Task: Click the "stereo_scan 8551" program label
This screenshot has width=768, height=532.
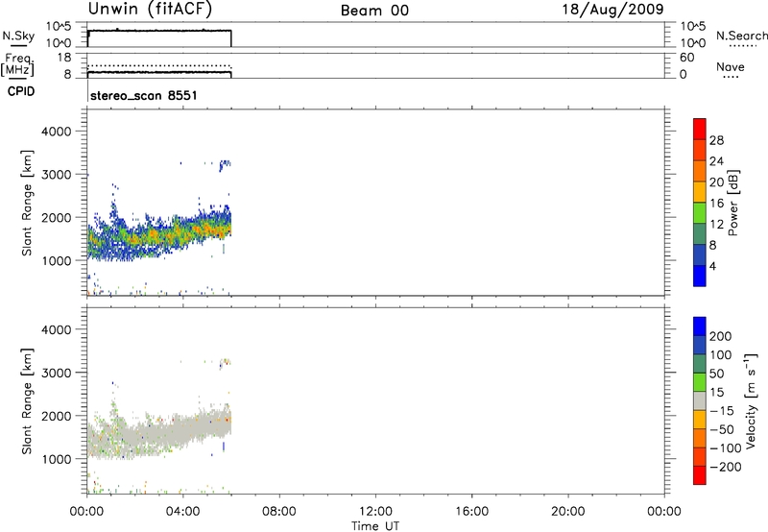Action: click(x=144, y=95)
